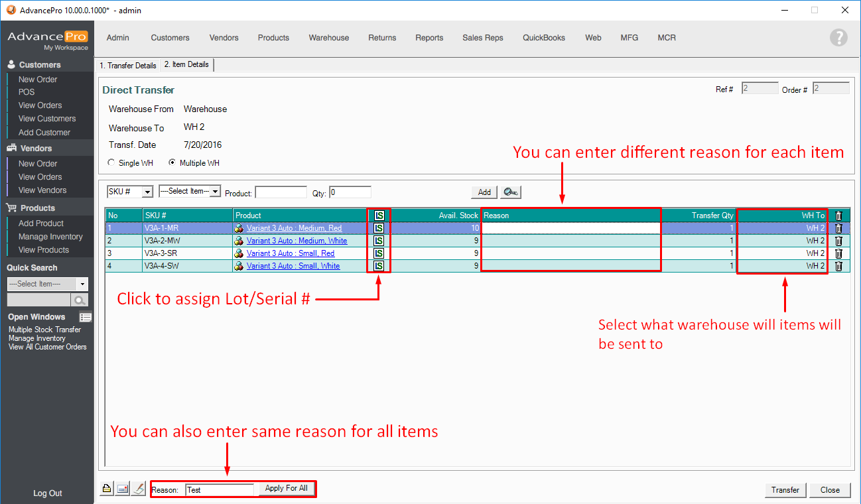Open Variant 3 Auto : Medium, White link
This screenshot has height=504, width=861.
[x=297, y=241]
